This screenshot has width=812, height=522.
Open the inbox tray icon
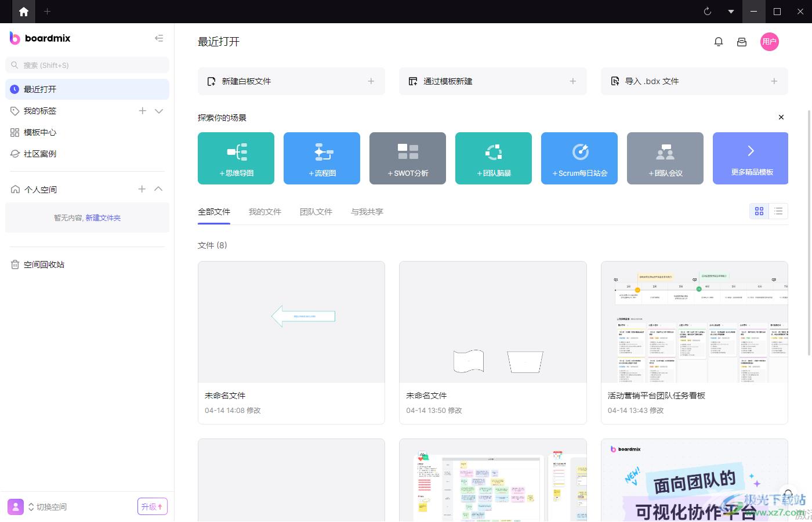(x=742, y=42)
